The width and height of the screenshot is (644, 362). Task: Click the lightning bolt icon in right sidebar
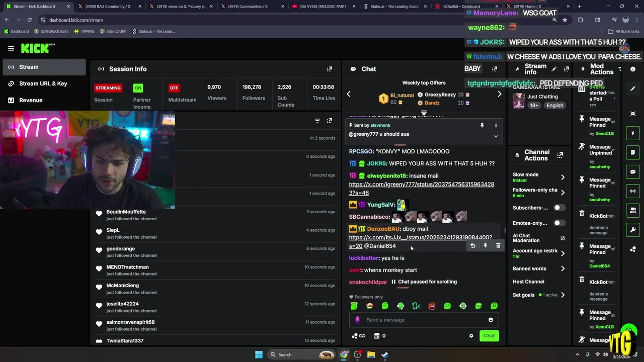pos(633,133)
